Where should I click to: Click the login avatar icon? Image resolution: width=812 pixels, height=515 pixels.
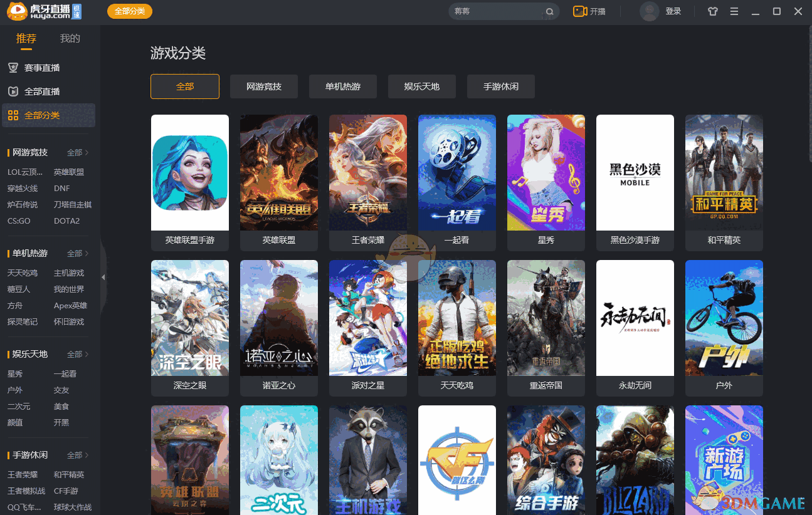point(649,11)
